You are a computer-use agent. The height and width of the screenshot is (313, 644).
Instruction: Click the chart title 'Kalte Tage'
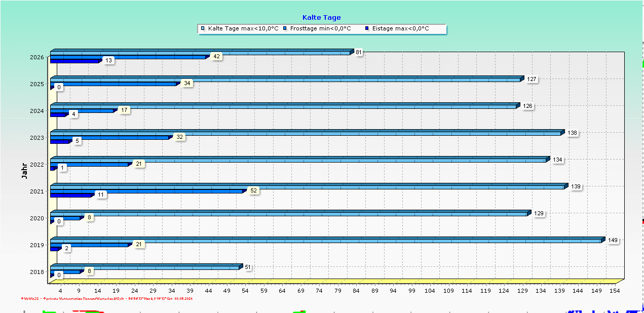click(322, 18)
